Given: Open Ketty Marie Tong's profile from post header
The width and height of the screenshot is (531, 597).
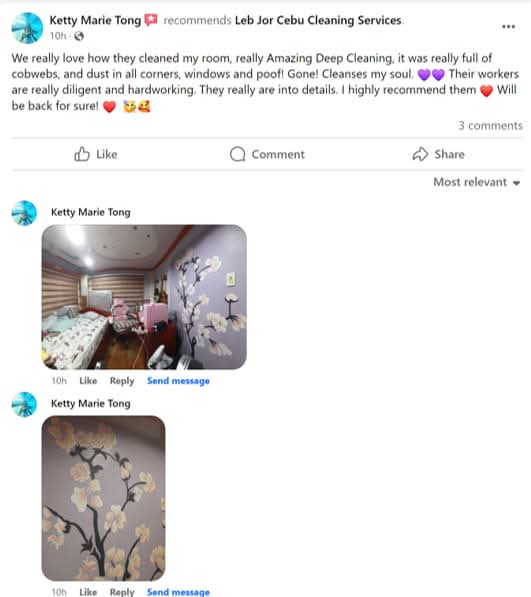Looking at the screenshot, I should 95,20.
